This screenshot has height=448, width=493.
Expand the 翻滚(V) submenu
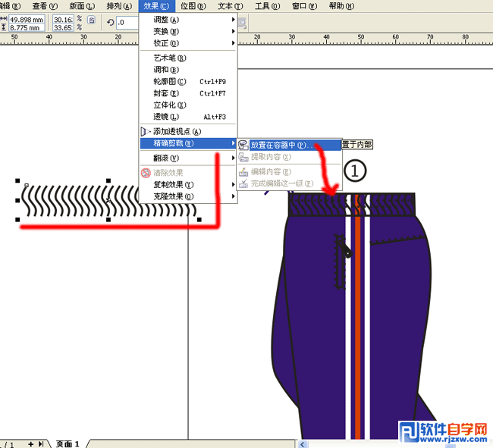tap(188, 158)
